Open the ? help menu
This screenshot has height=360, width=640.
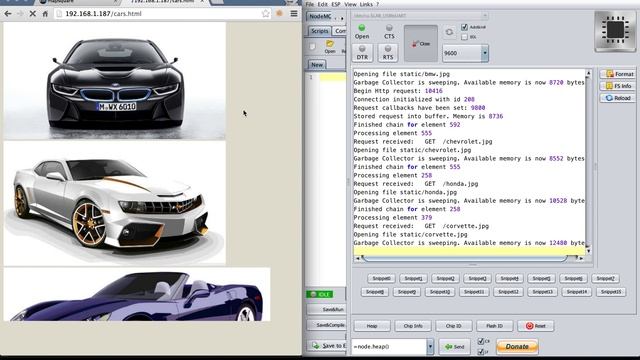[378, 4]
